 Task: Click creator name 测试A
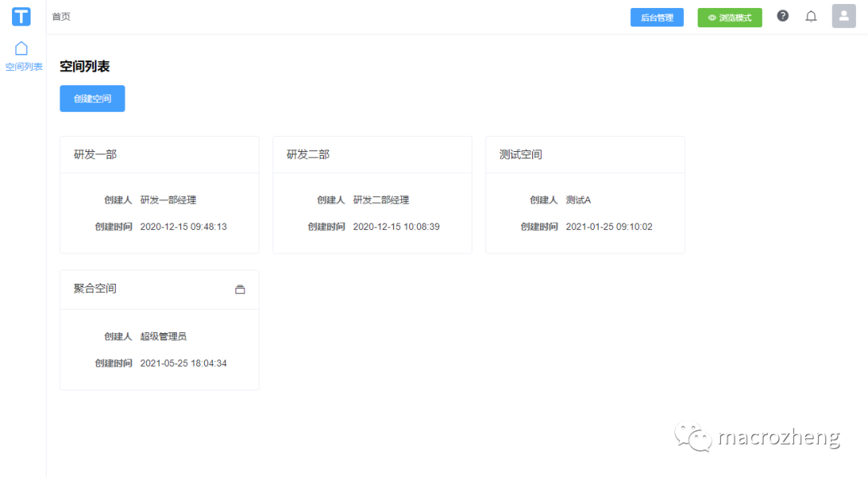click(x=579, y=200)
